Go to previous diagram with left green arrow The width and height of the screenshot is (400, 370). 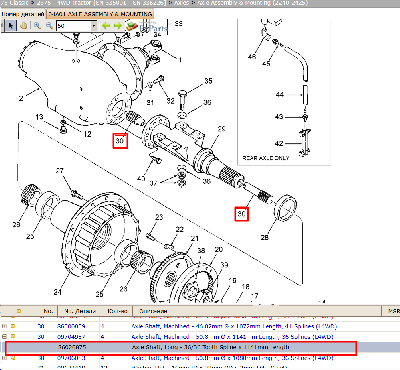click(x=106, y=26)
